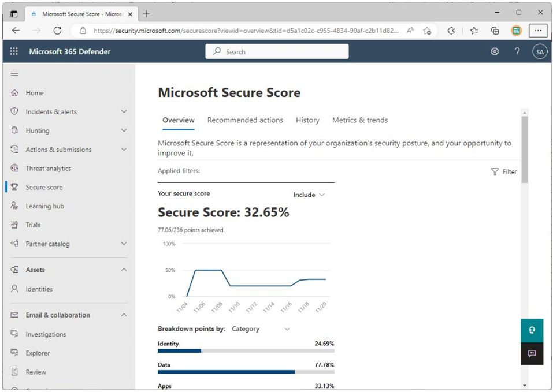This screenshot has width=553, height=392.
Task: Switch to the Overview tab
Action: pyautogui.click(x=179, y=120)
